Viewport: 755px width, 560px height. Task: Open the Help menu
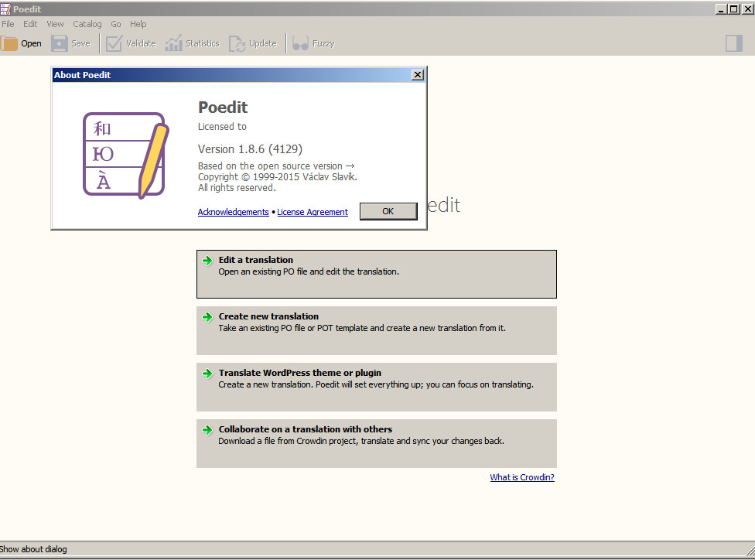coord(138,24)
